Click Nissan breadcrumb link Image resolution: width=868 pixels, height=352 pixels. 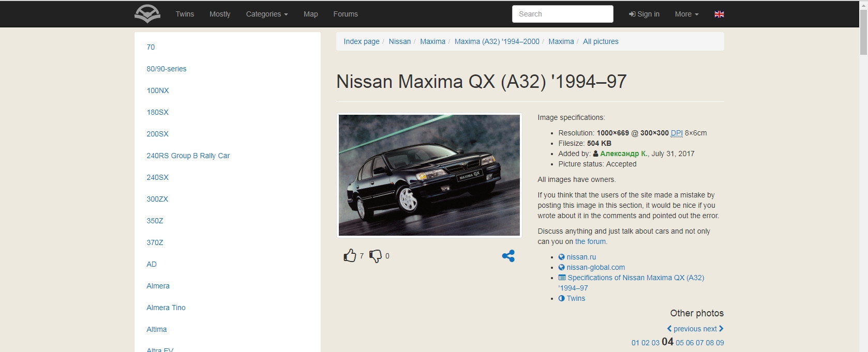point(400,41)
